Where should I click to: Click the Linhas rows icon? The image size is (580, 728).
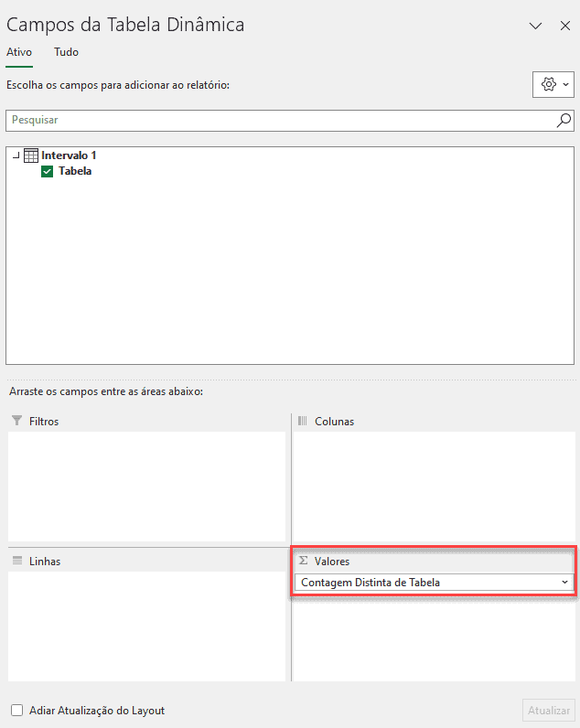(17, 561)
